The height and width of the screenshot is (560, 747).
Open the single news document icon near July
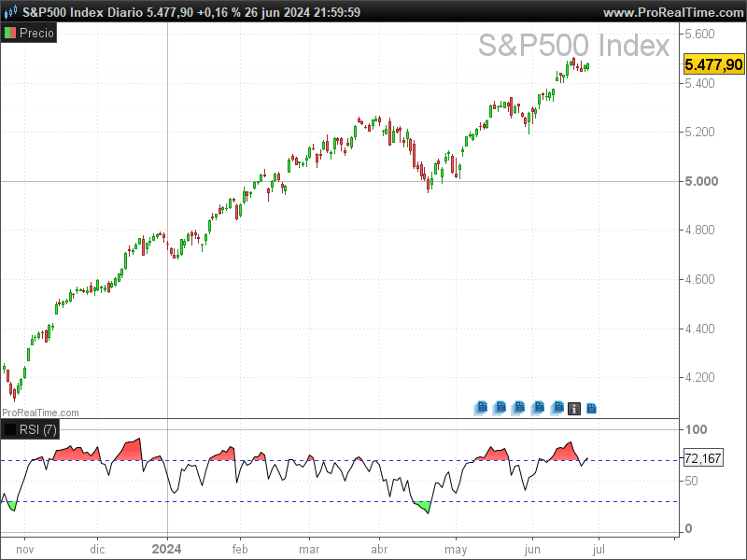point(591,409)
